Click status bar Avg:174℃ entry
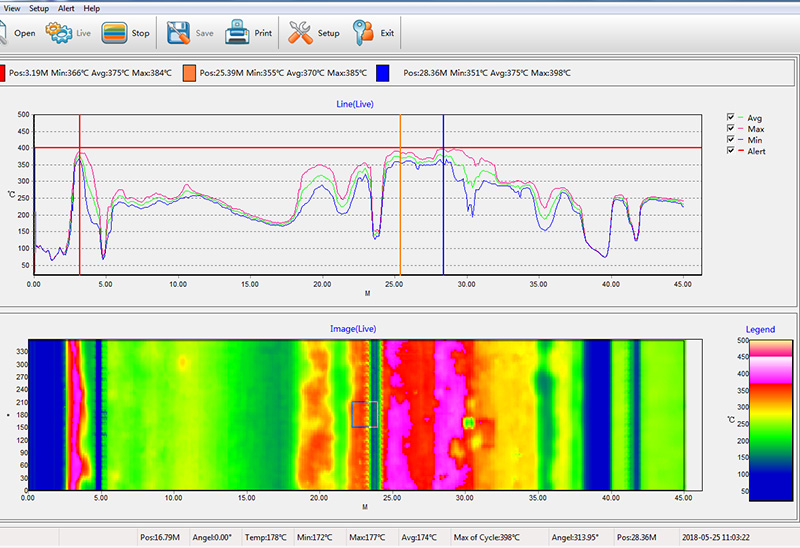 click(x=419, y=537)
